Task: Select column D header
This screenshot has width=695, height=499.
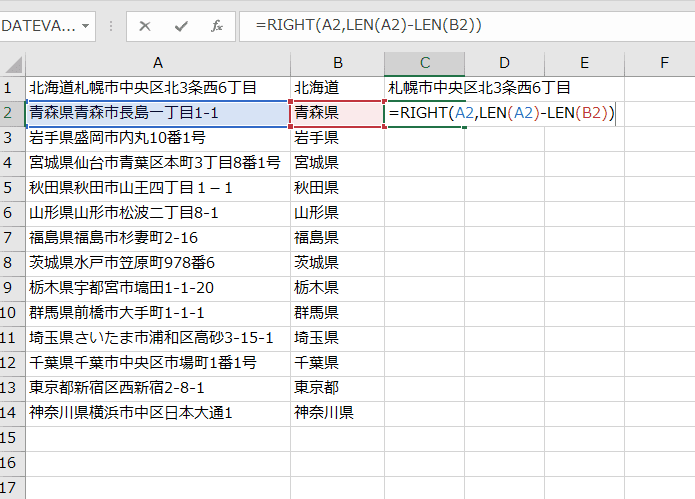Action: pos(504,63)
